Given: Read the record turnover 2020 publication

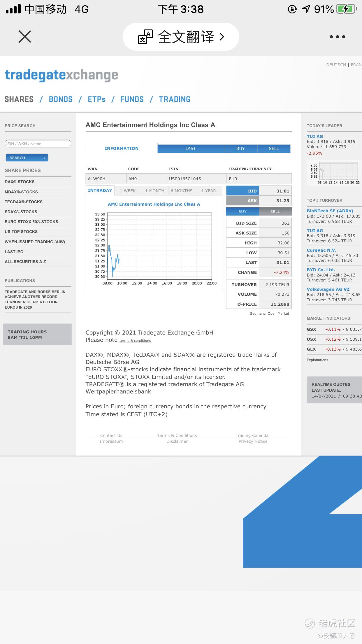Looking at the screenshot, I should point(35,300).
